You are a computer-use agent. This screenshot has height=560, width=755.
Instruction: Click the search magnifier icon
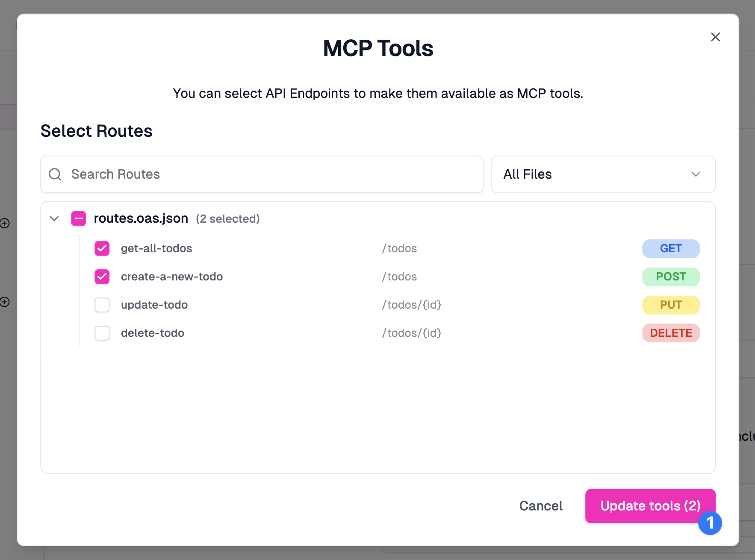55,174
